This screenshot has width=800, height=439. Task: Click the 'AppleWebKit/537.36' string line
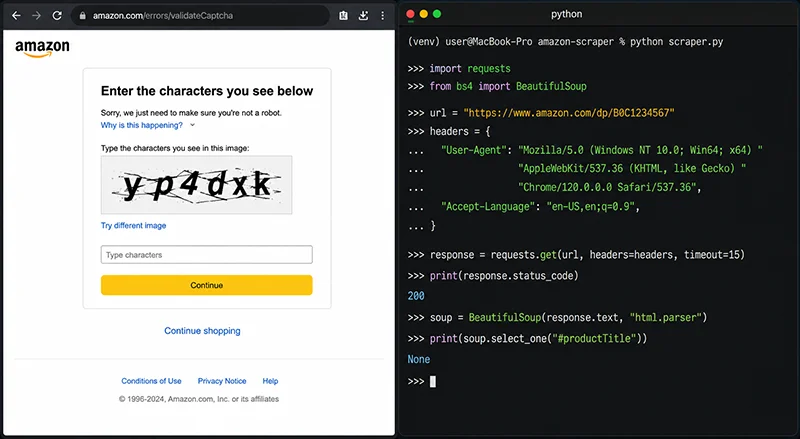632,168
